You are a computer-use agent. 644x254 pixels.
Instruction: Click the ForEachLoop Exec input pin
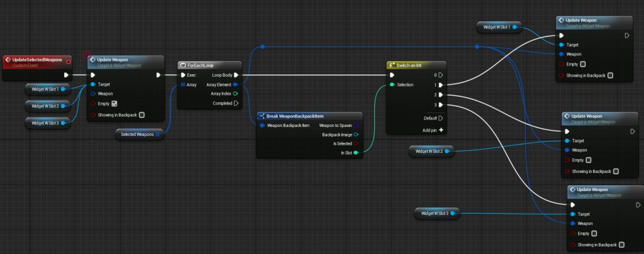click(x=183, y=75)
